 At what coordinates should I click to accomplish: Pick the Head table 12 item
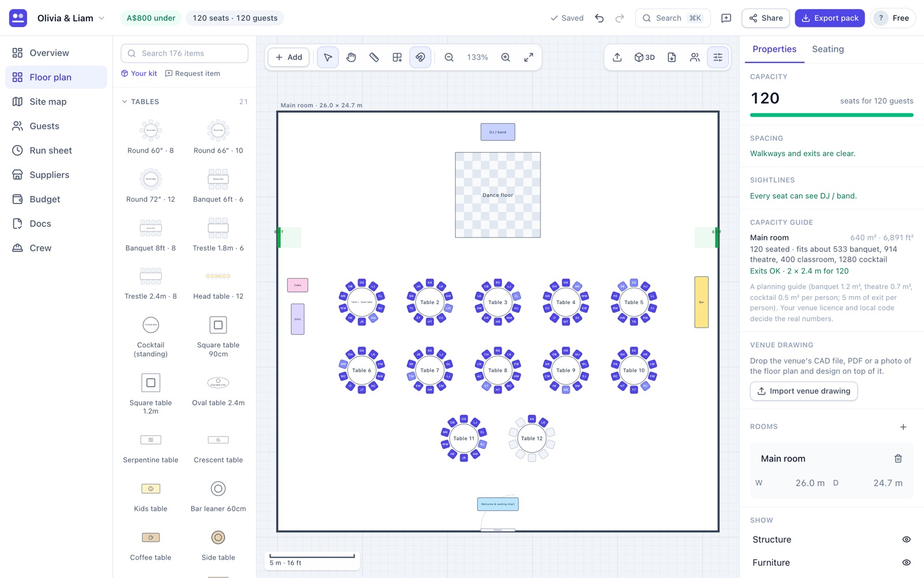click(x=218, y=283)
